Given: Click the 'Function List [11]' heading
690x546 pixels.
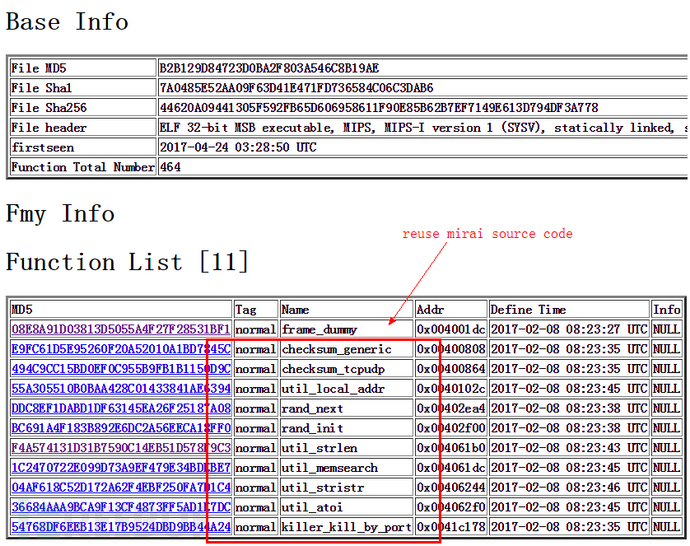Looking at the screenshot, I should coord(127,262).
